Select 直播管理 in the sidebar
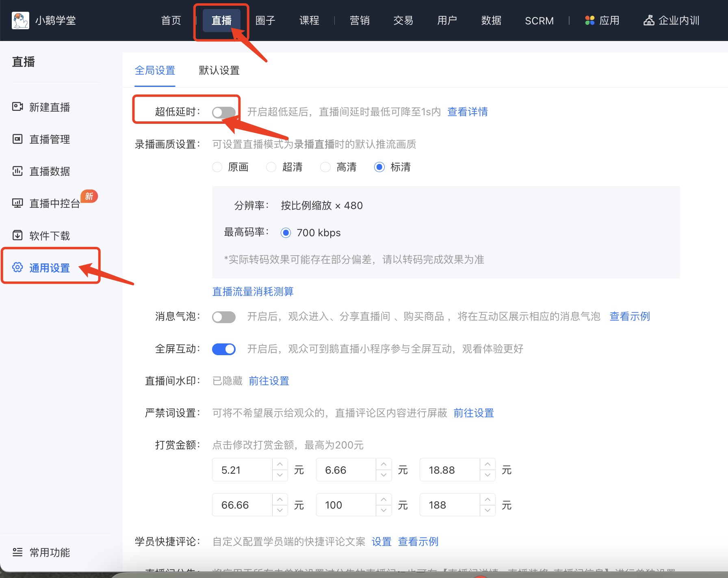The image size is (728, 578). 49,139
